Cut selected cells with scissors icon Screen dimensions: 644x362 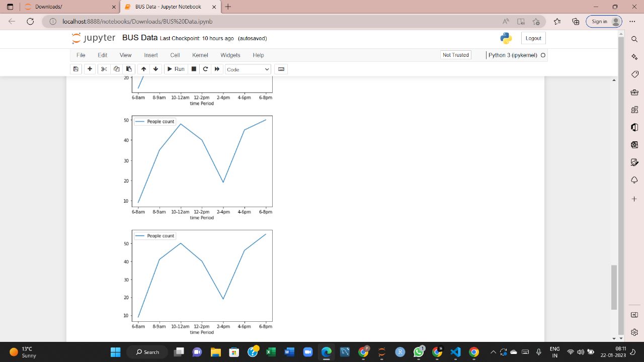click(104, 69)
